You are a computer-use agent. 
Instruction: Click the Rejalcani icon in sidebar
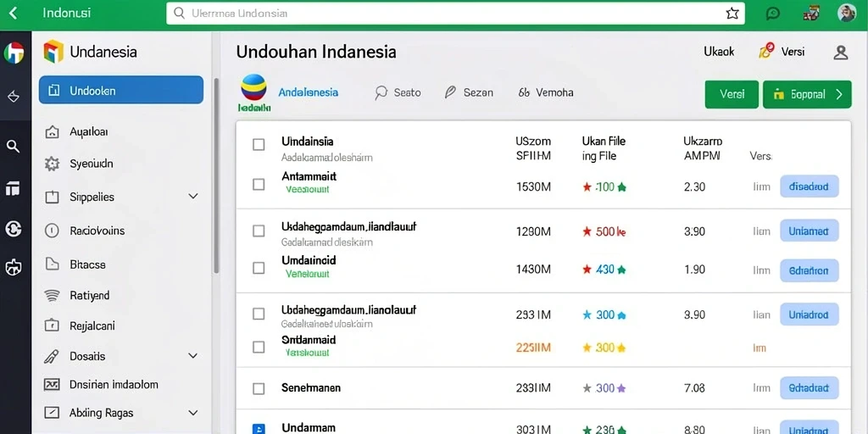[x=52, y=325]
